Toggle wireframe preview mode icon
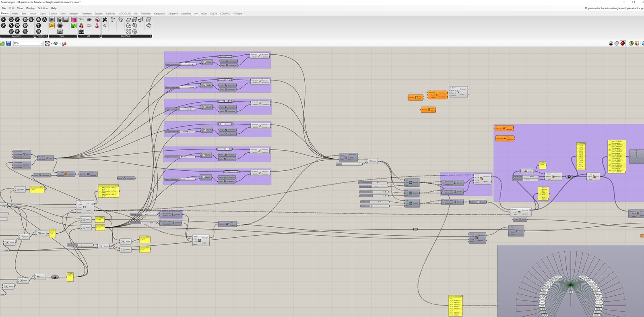644x317 pixels. click(x=617, y=43)
